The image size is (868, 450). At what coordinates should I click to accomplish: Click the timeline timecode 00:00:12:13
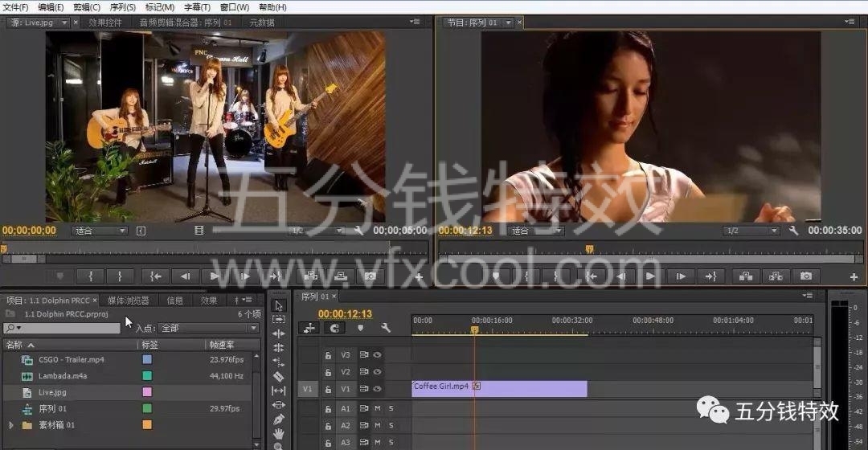(345, 314)
